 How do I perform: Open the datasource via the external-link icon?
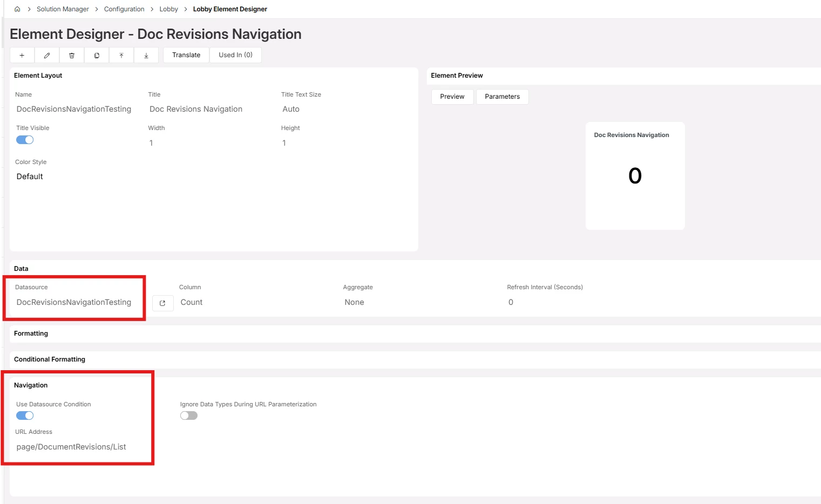click(162, 303)
